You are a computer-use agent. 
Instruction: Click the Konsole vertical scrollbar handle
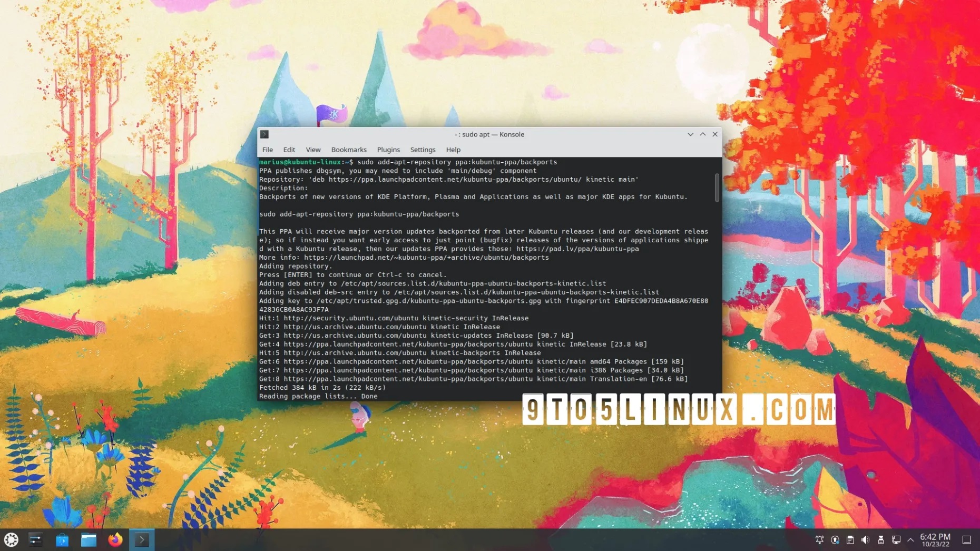point(717,188)
